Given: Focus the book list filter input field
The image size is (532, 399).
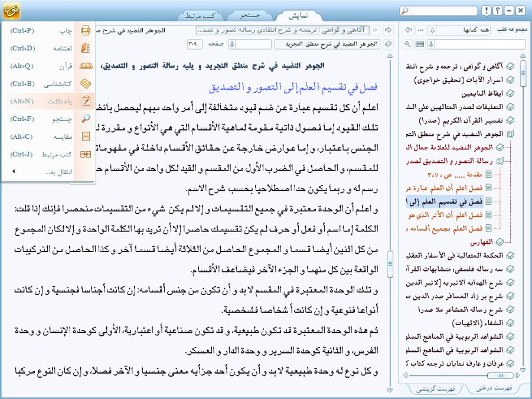Looking at the screenshot, I should pyautogui.click(x=480, y=44).
